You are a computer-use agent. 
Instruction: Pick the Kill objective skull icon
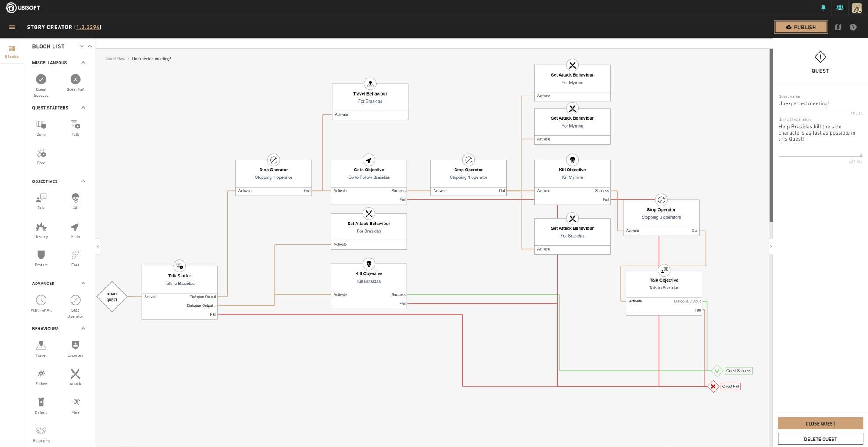[75, 198]
